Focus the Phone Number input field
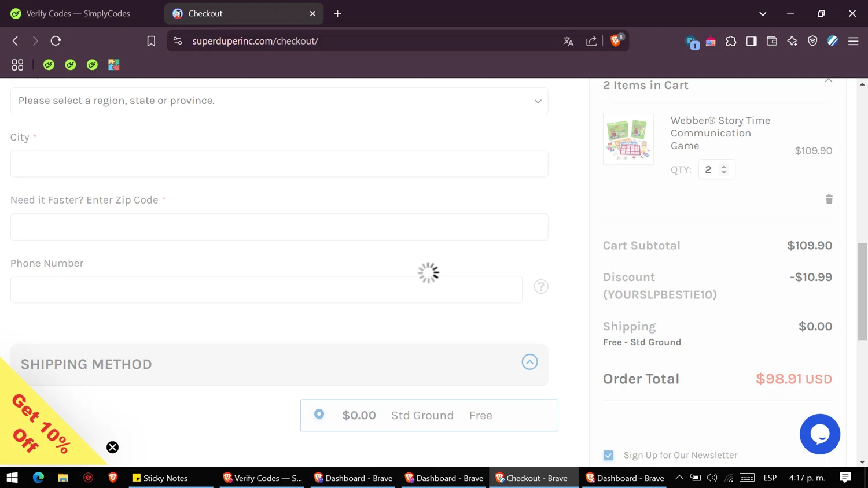Image resolution: width=868 pixels, height=488 pixels. click(x=266, y=290)
